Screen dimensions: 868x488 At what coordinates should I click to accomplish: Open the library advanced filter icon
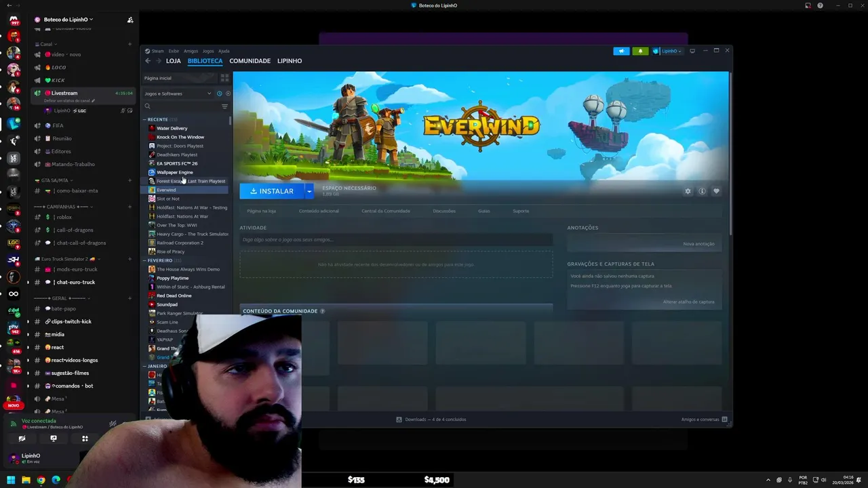(x=224, y=106)
